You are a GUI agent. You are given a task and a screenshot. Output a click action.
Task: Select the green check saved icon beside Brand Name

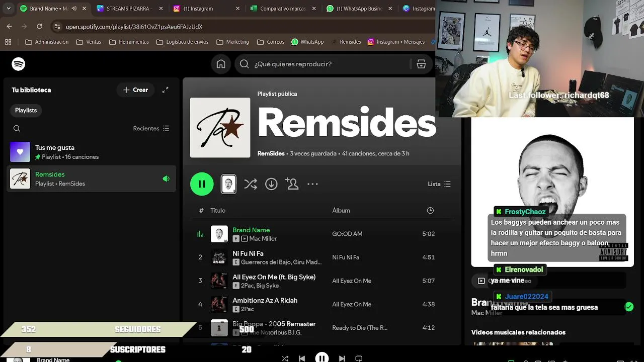point(629,307)
